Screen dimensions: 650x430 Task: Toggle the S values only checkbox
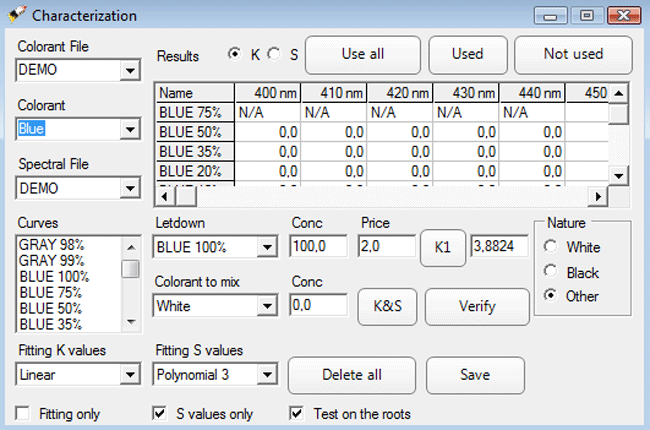(x=159, y=413)
